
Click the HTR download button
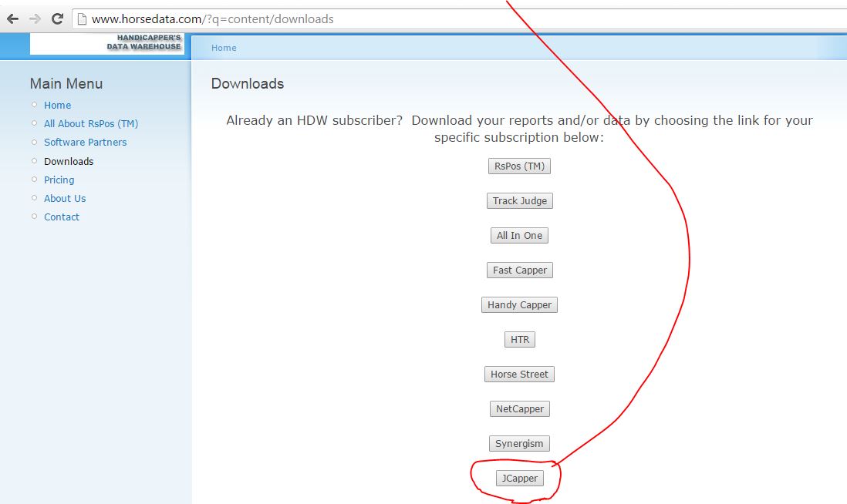(x=520, y=339)
